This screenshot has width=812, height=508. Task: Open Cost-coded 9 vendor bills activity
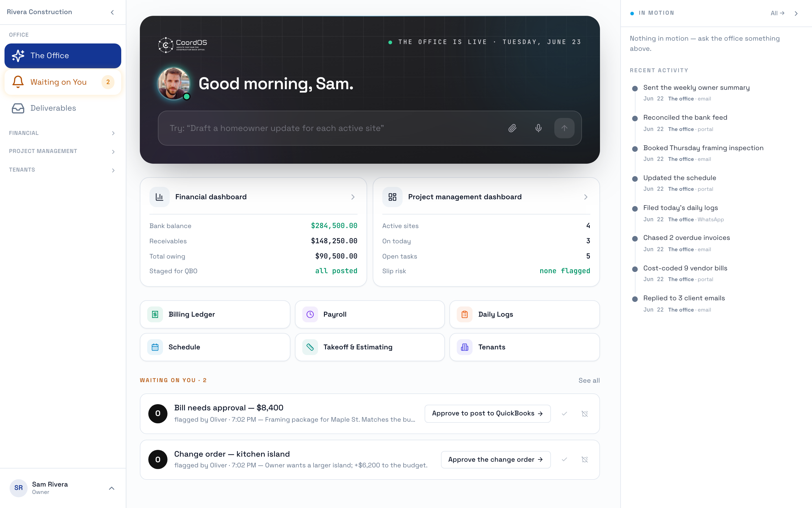coord(685,268)
